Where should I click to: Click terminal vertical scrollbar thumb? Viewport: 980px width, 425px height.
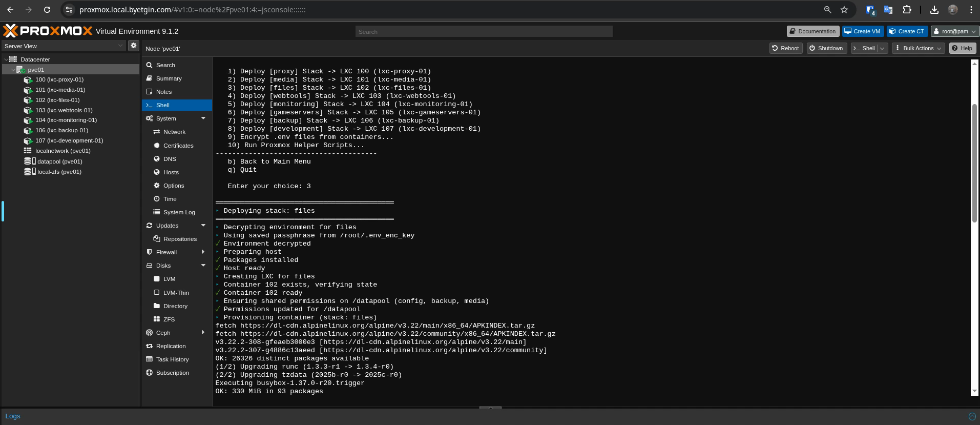pos(974,163)
